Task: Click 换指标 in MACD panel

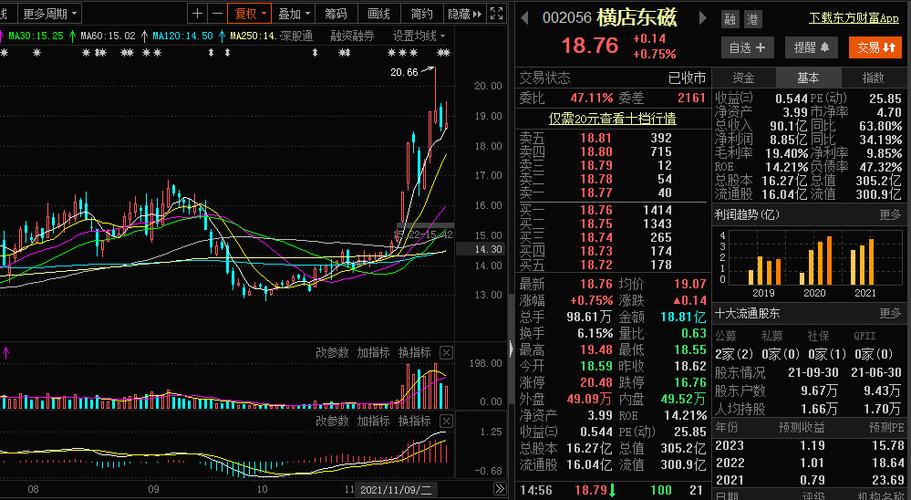Action: pyautogui.click(x=414, y=421)
